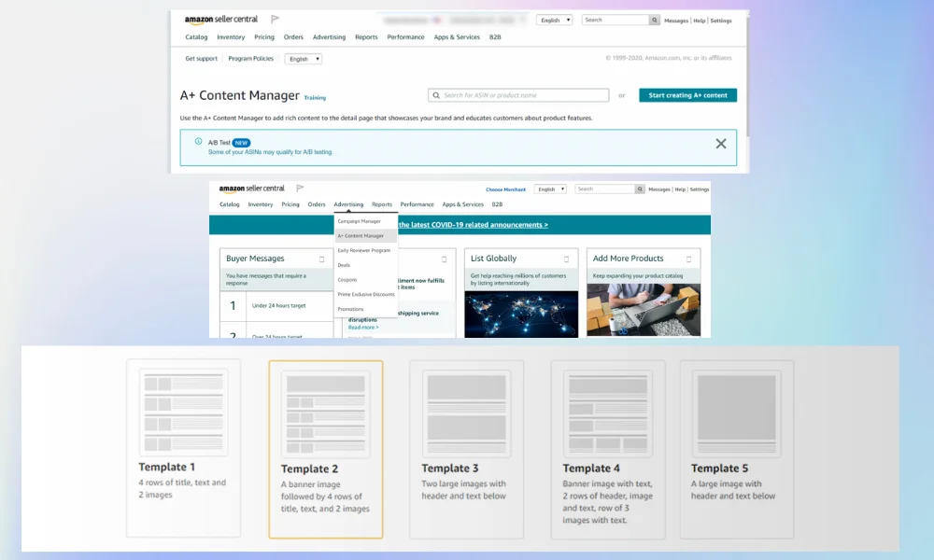The height and width of the screenshot is (560, 934).
Task: Open the Inventory menu on the Buyer Messages dashboard
Action: click(x=261, y=204)
